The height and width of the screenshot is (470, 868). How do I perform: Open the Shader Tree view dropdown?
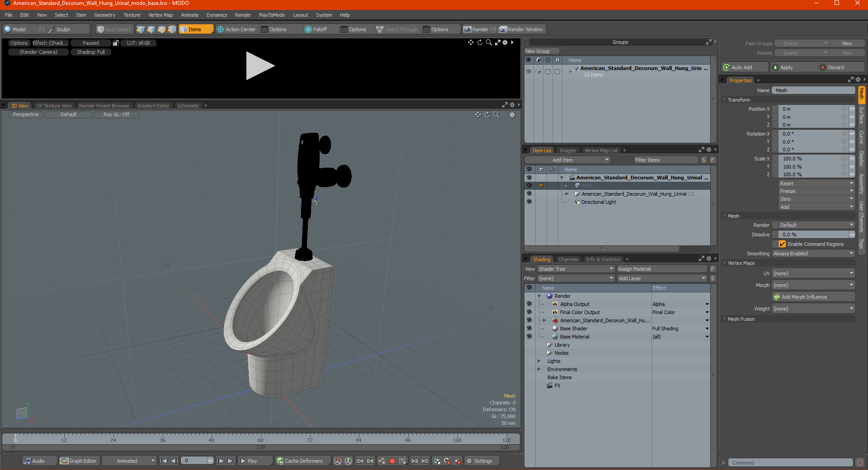(x=576, y=269)
